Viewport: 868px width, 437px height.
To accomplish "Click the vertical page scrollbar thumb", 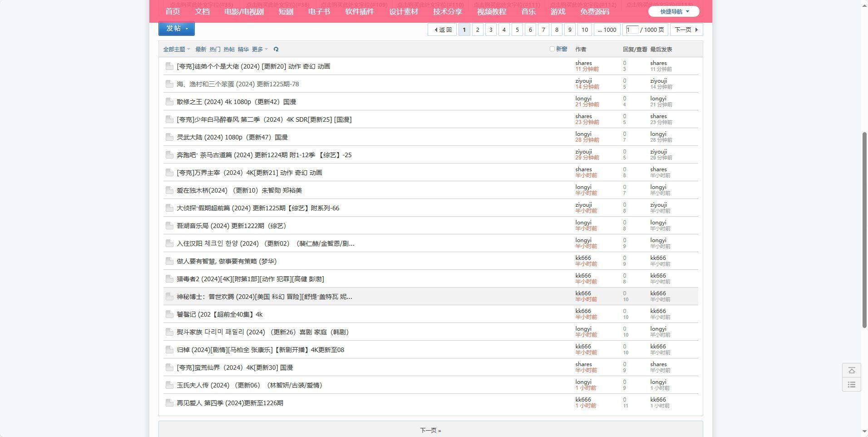I will (x=864, y=229).
